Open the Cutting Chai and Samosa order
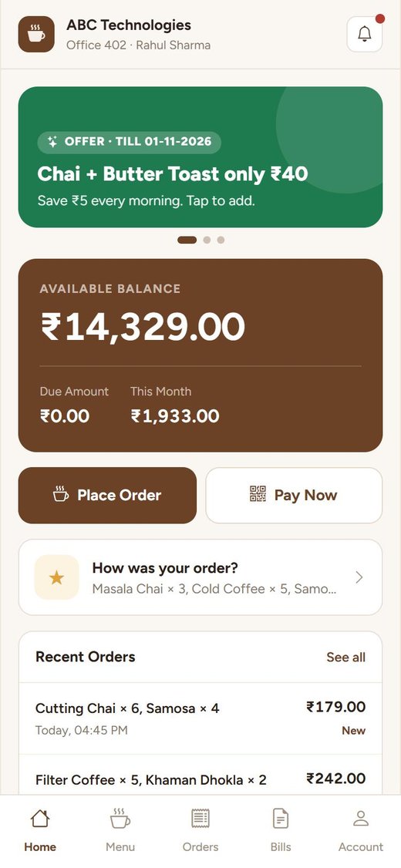Image resolution: width=401 pixels, height=868 pixels. pyautogui.click(x=200, y=718)
